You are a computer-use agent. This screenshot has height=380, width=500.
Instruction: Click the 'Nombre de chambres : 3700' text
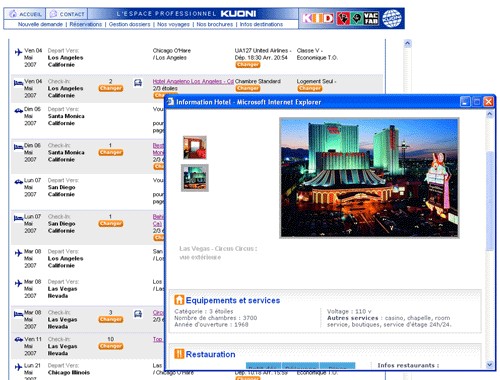[215, 318]
